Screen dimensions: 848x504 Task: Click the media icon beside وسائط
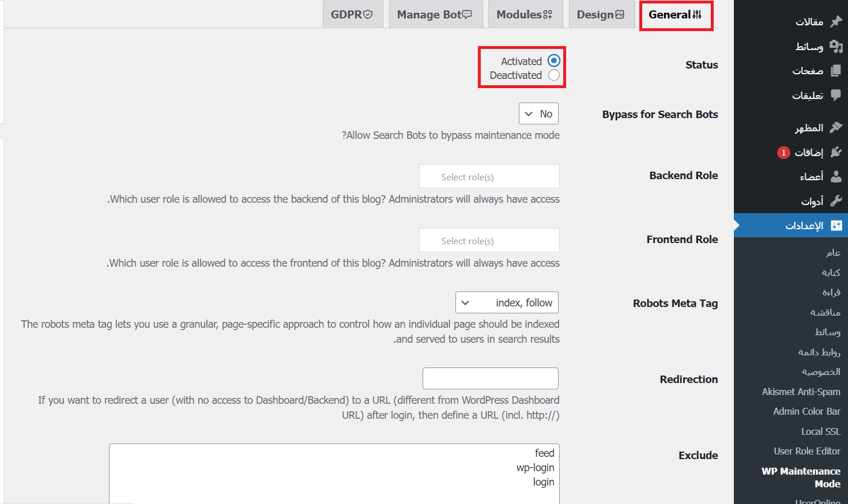(x=836, y=46)
